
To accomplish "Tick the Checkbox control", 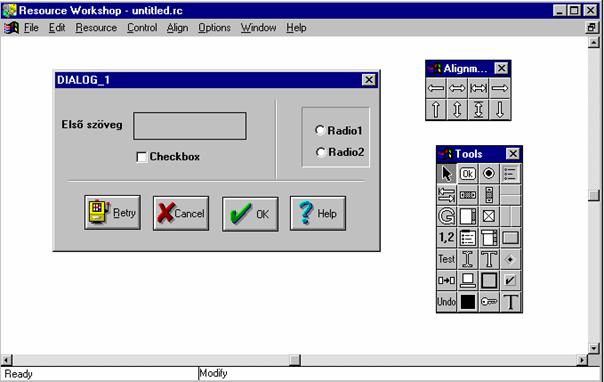I will [x=141, y=157].
